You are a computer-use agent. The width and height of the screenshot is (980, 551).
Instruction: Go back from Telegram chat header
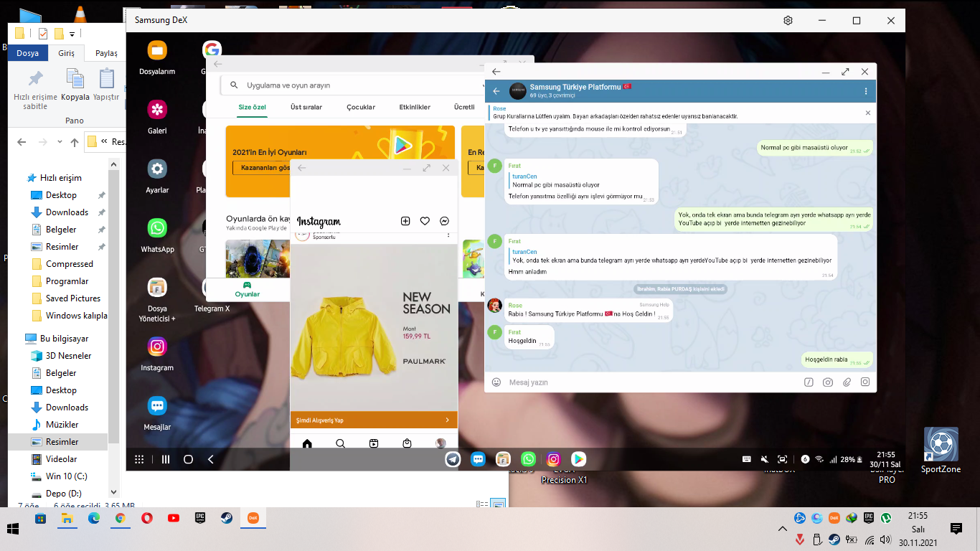496,91
